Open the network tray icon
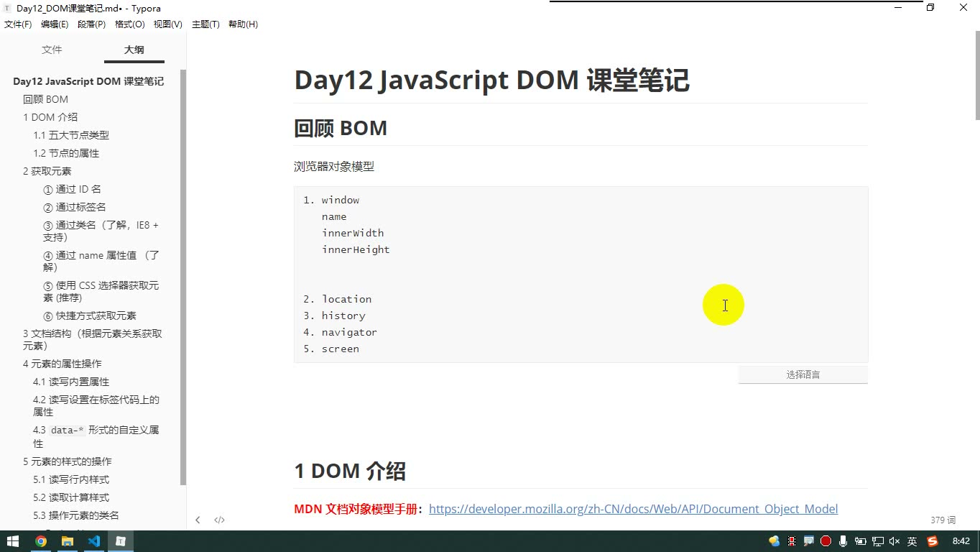This screenshot has width=980, height=552. [878, 541]
